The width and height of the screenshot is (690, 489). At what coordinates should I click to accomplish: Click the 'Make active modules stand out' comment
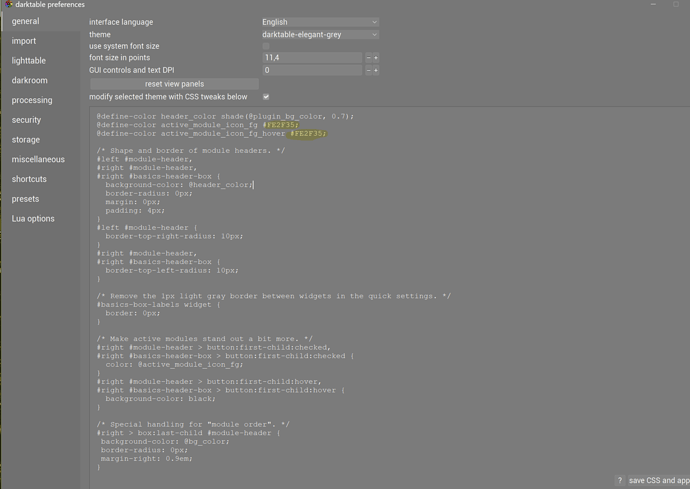tap(205, 339)
